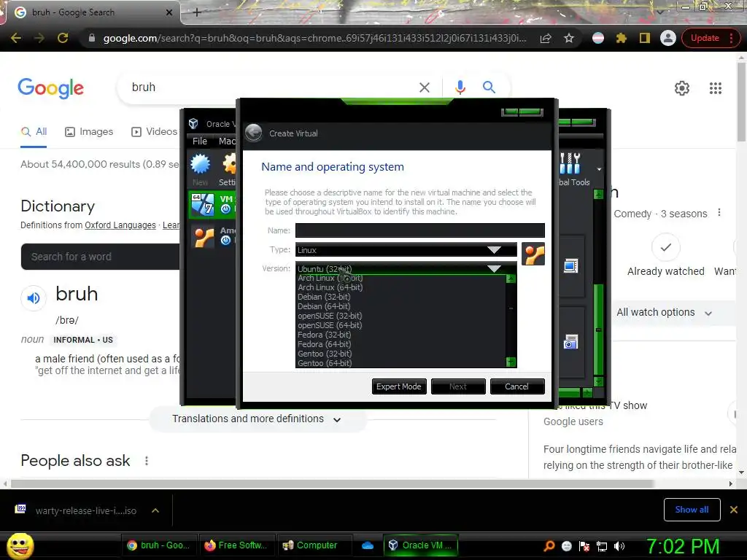This screenshot has height=560, width=747.
Task: Click the Cancel button in wizard
Action: tap(517, 386)
